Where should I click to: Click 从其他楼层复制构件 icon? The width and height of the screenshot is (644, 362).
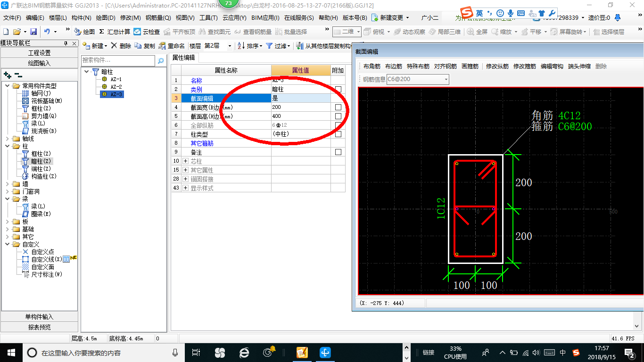300,46
